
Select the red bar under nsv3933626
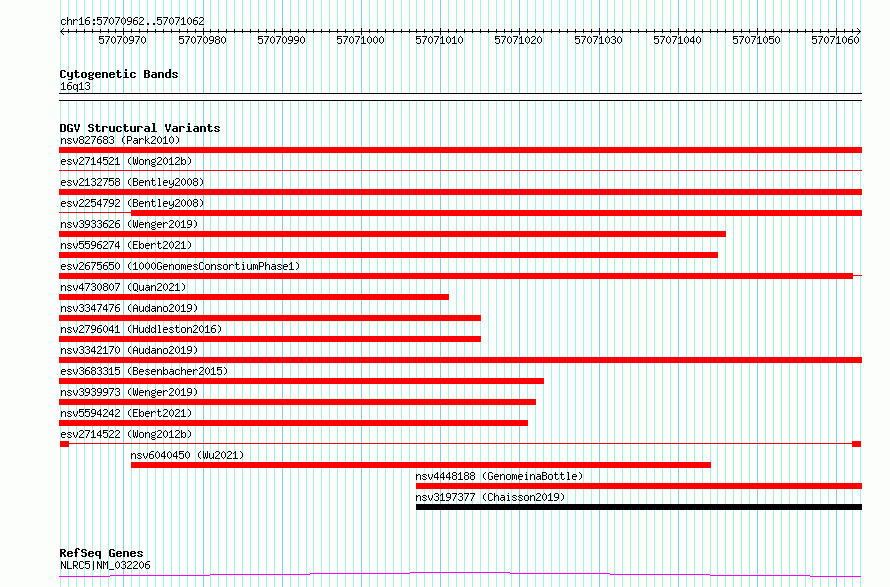392,234
